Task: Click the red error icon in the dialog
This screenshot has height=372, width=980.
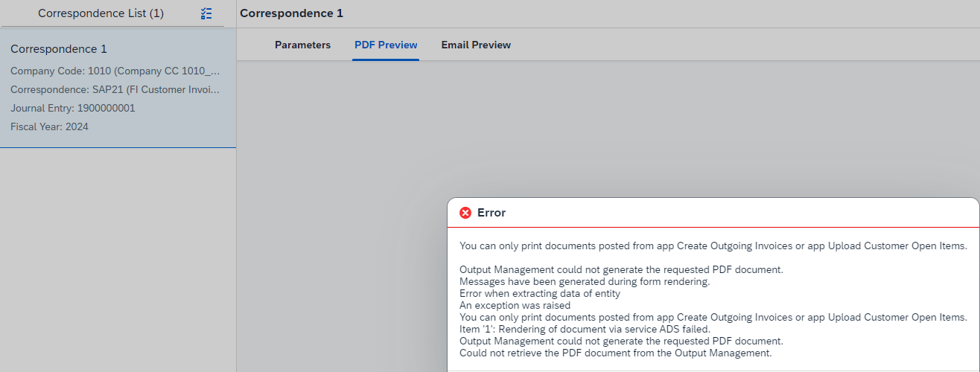Action: click(465, 213)
